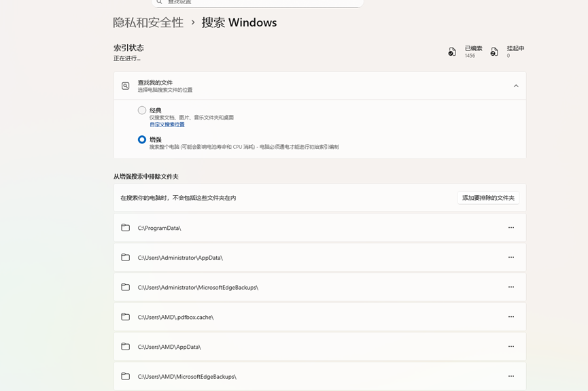
Task: Select the 增强 (Enhanced) radio option
Action: click(x=142, y=139)
